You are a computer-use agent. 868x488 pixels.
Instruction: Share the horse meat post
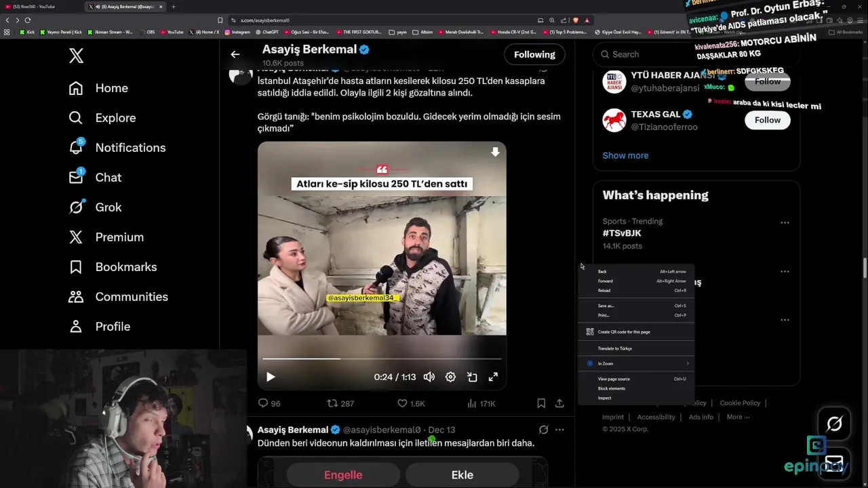559,403
